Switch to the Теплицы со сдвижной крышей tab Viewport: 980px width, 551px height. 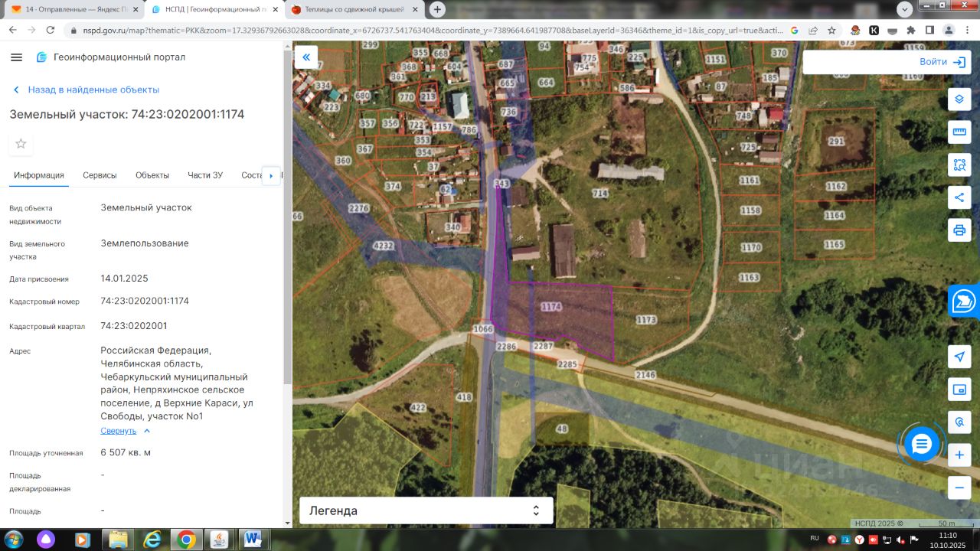(354, 9)
